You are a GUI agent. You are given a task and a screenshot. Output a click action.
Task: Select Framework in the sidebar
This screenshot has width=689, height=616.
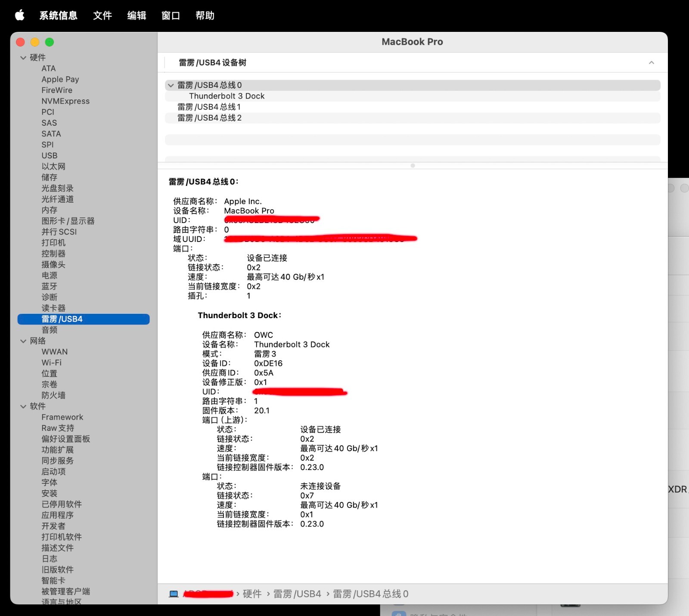(62, 418)
